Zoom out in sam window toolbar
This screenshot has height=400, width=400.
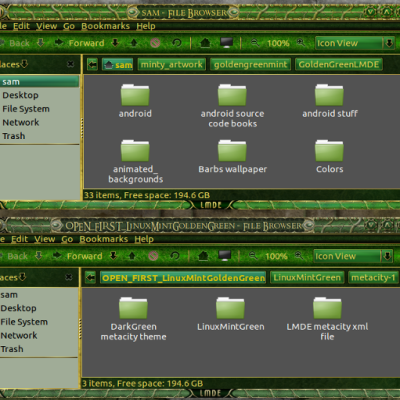pos(255,43)
